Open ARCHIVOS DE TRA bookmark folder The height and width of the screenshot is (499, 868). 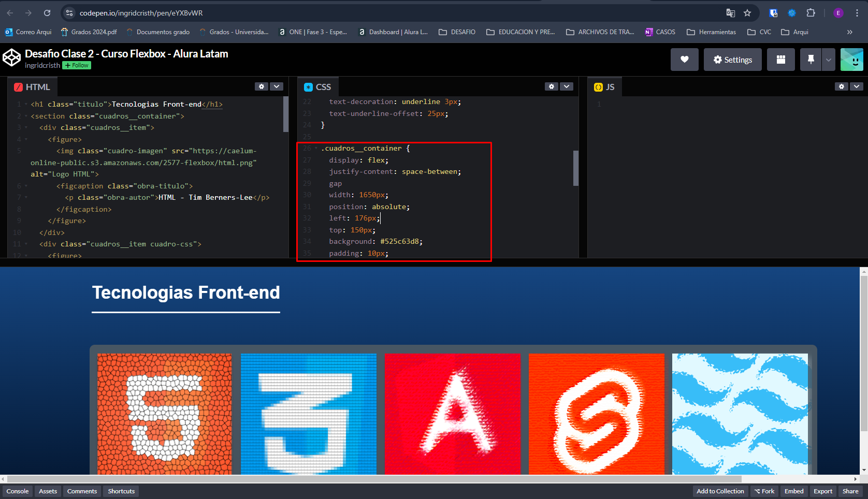point(600,32)
